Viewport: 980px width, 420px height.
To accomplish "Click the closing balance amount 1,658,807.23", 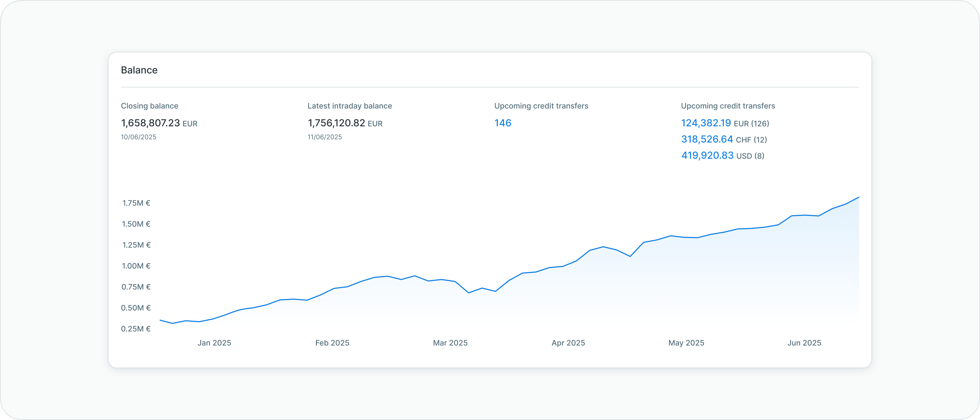I will pyautogui.click(x=150, y=123).
